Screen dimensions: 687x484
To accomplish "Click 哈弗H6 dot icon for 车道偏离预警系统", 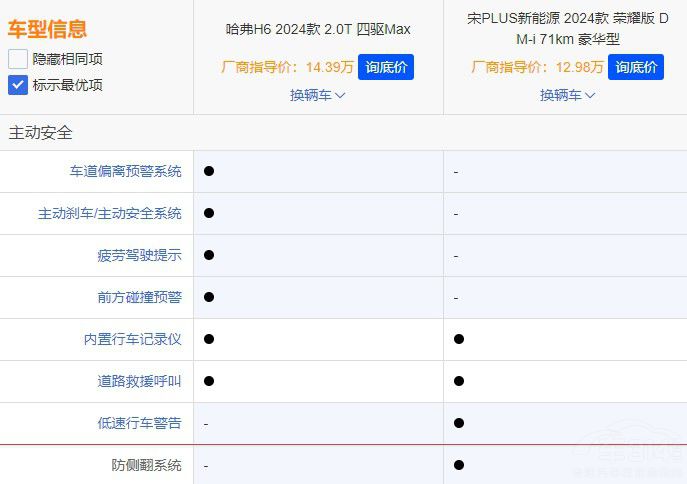I will (208, 171).
